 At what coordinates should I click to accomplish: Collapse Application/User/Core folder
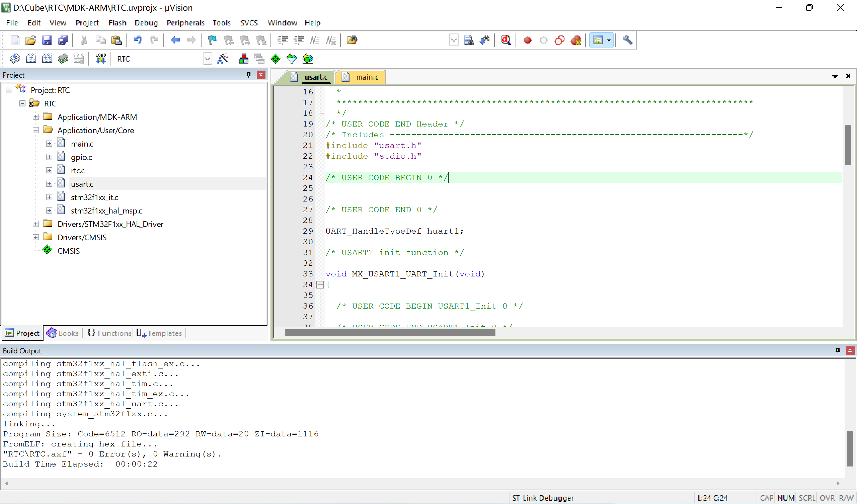(x=36, y=130)
